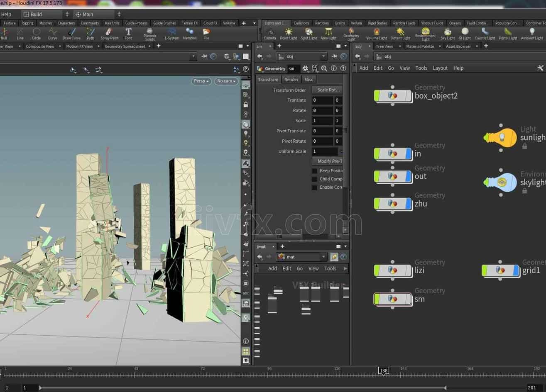This screenshot has width=546, height=392.
Task: Add a GI Light
Action: pos(465,34)
